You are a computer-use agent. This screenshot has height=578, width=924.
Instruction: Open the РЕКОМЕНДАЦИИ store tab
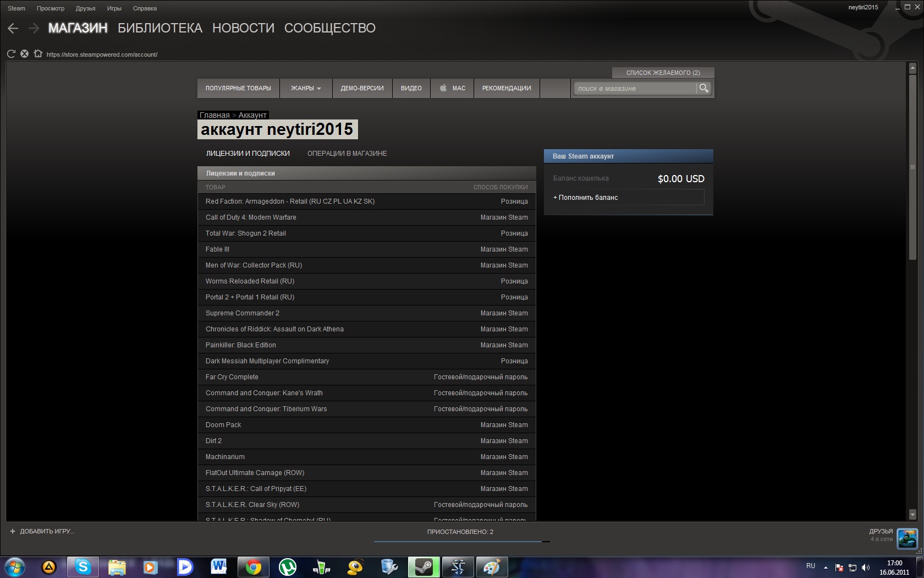[x=507, y=88]
